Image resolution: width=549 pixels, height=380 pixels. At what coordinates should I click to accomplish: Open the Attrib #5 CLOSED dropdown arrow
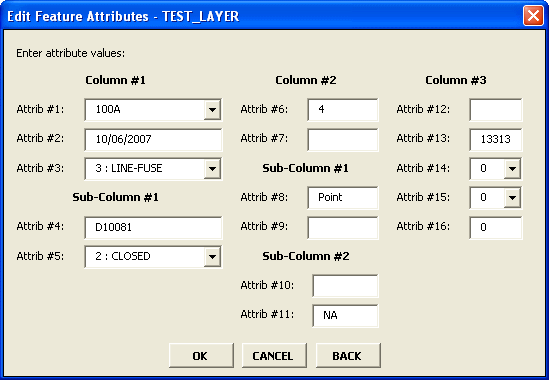[x=212, y=257]
